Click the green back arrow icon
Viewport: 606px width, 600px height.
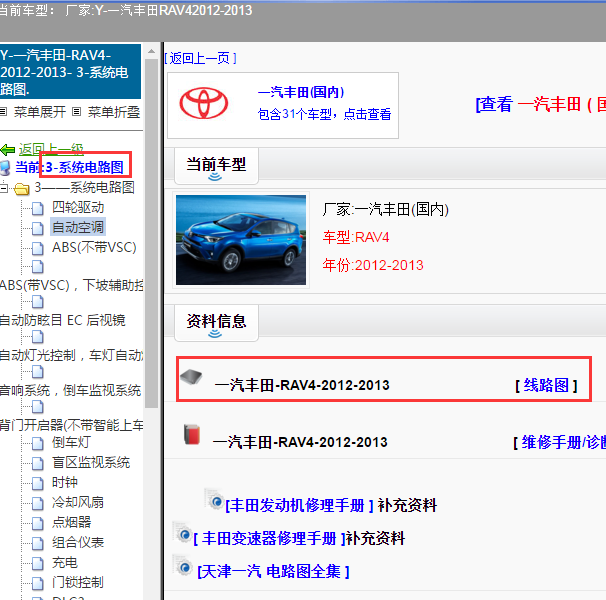[8, 149]
